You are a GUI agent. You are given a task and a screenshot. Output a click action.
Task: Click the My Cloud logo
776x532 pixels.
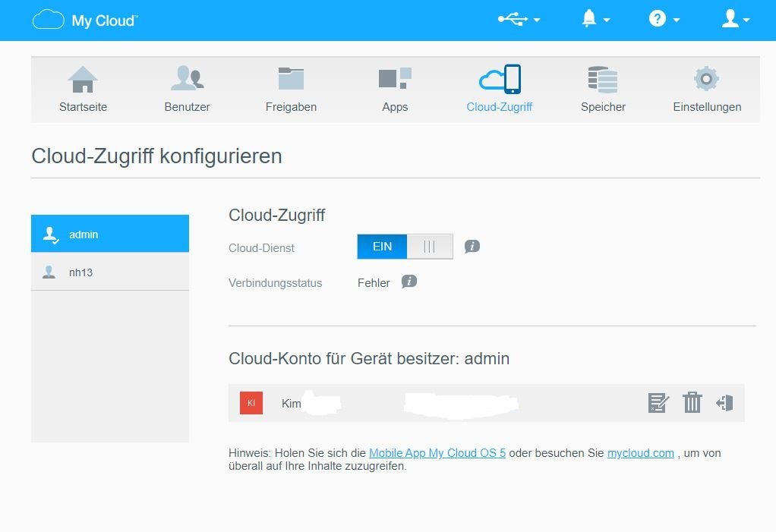tap(85, 20)
